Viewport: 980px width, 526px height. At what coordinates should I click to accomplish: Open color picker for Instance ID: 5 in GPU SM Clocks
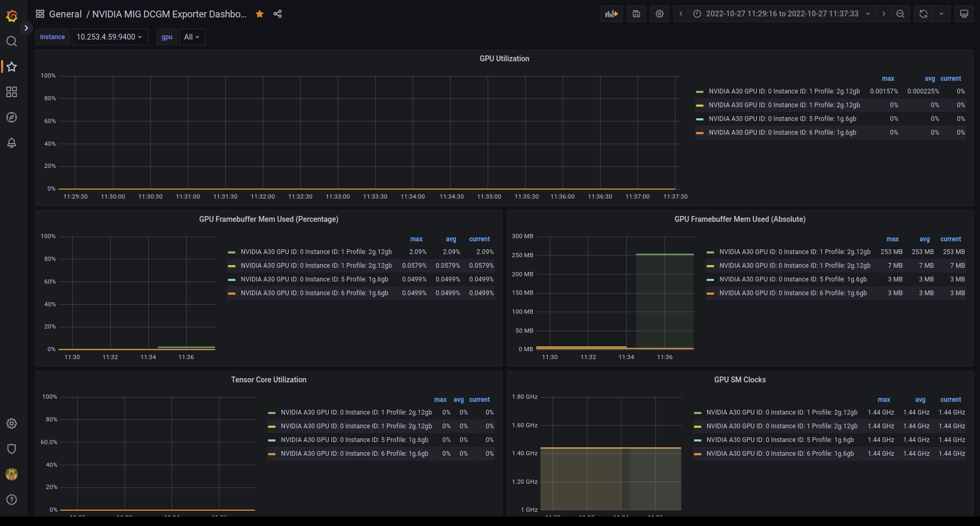(698, 440)
